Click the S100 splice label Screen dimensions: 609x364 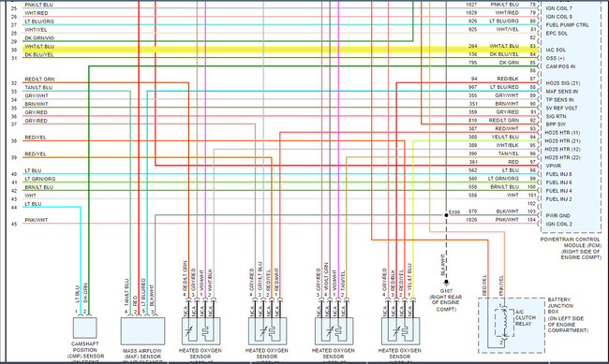(454, 211)
